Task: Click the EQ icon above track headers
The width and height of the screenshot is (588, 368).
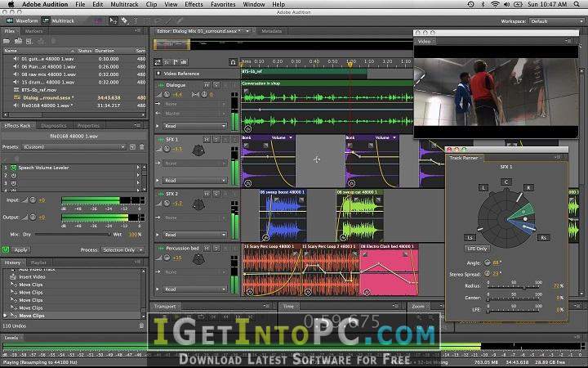Action: (184, 62)
